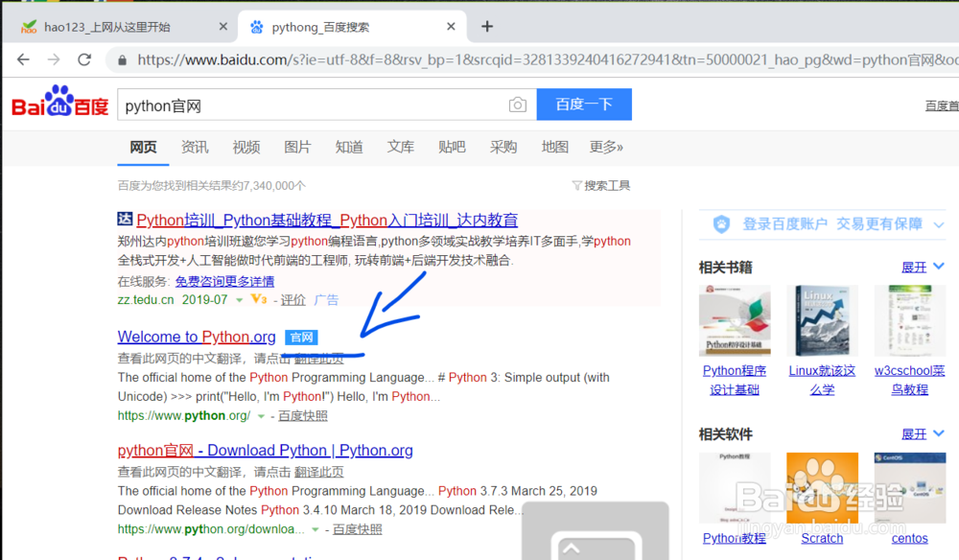Image resolution: width=959 pixels, height=560 pixels.
Task: Select the 知道 search category
Action: (349, 147)
